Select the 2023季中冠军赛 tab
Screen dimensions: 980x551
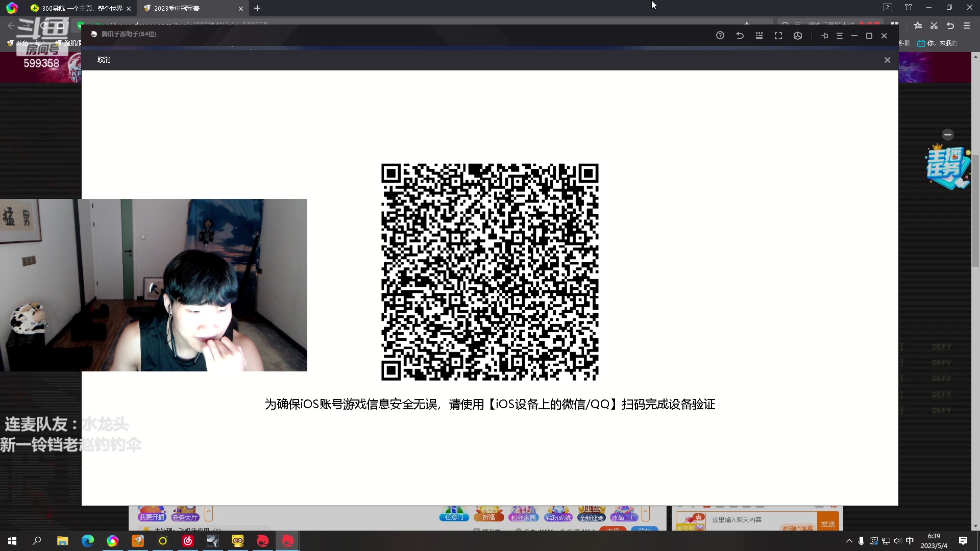pyautogui.click(x=177, y=8)
